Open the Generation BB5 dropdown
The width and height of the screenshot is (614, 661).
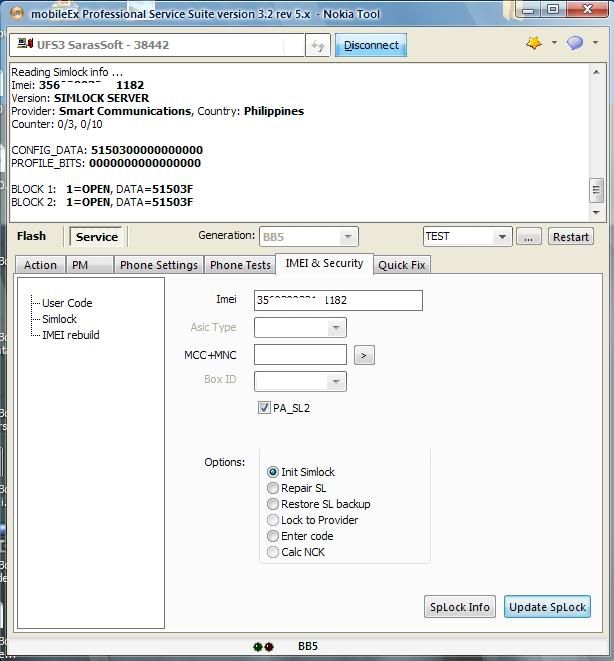coord(309,236)
